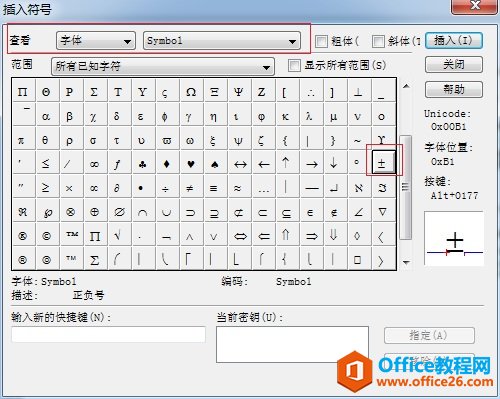The width and height of the screenshot is (500, 399).
Task: Select the empty set ∅ symbol
Action: click(119, 211)
